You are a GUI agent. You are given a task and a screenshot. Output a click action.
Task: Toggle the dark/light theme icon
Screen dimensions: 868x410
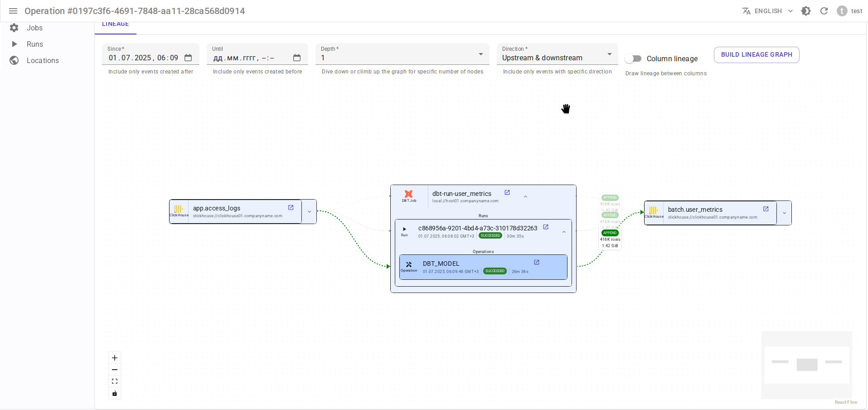806,11
